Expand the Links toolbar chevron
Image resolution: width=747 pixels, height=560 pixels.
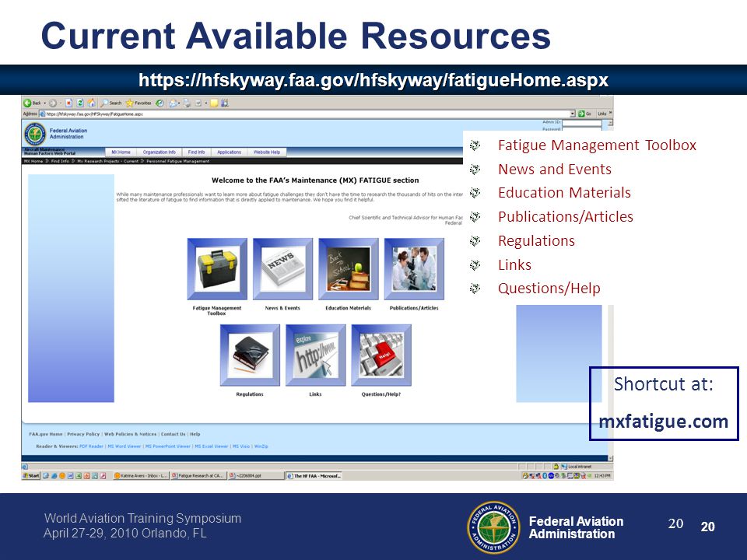tap(610, 114)
